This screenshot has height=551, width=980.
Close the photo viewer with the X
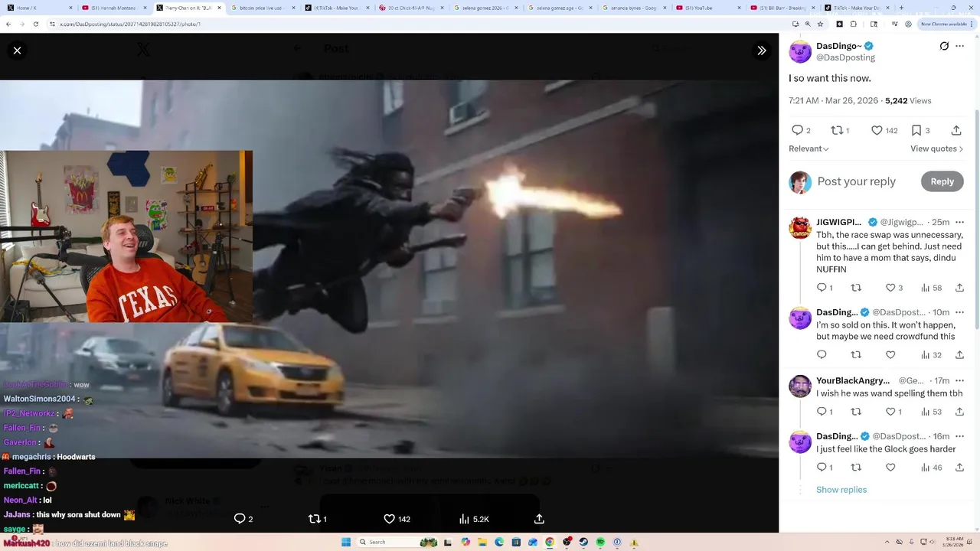click(17, 51)
